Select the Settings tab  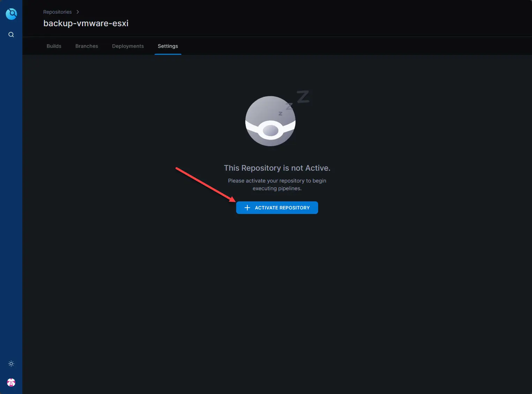point(168,46)
